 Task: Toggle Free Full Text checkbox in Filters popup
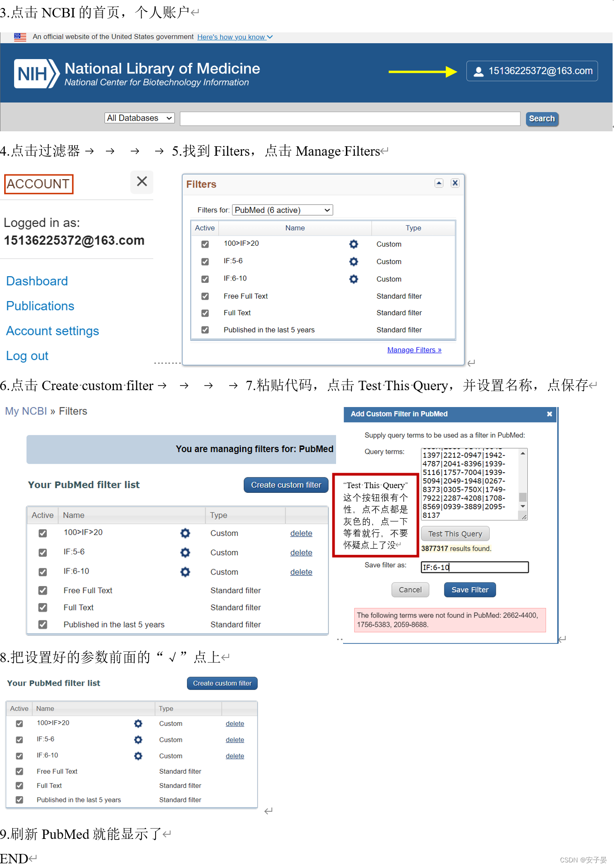(x=205, y=296)
